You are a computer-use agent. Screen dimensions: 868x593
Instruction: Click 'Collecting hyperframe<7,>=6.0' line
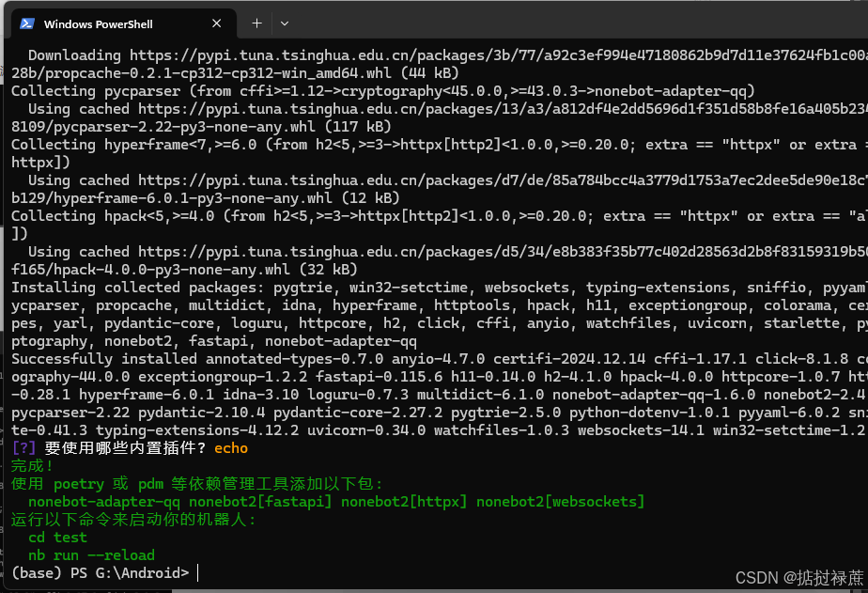[440, 145]
